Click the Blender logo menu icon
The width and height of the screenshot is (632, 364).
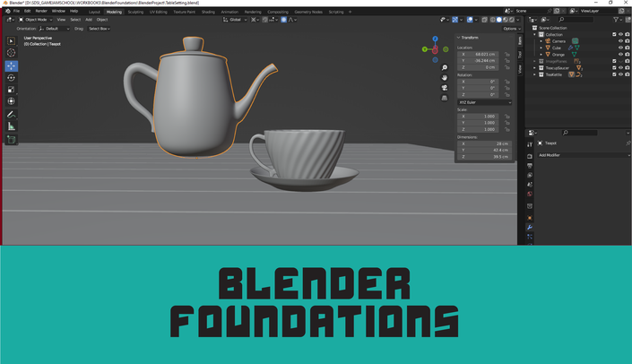point(8,12)
